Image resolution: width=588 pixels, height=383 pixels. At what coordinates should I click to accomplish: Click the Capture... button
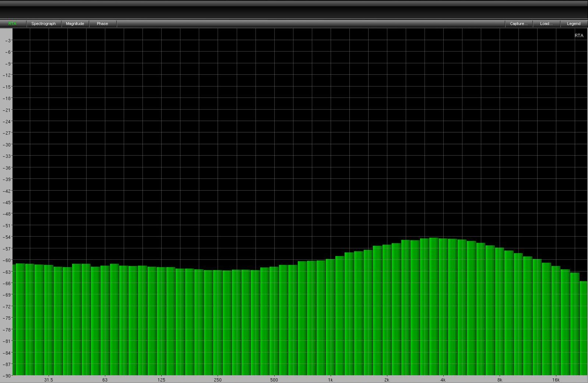pos(518,24)
